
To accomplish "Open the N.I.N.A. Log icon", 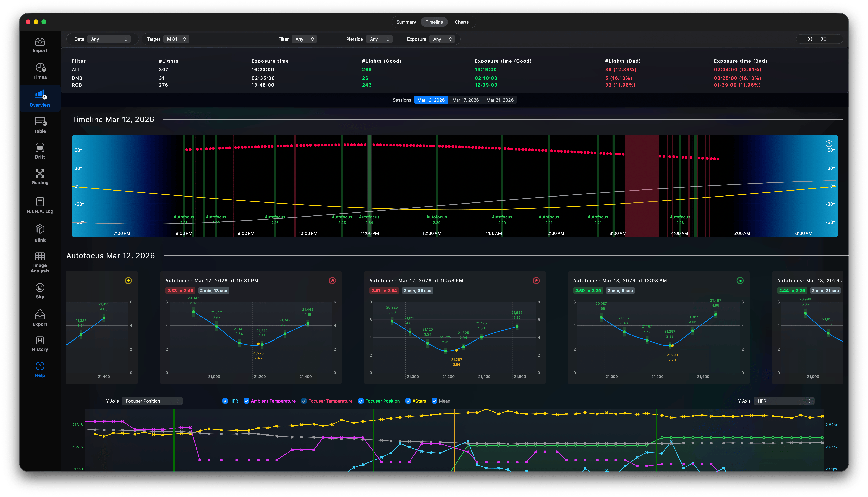I will 40,201.
